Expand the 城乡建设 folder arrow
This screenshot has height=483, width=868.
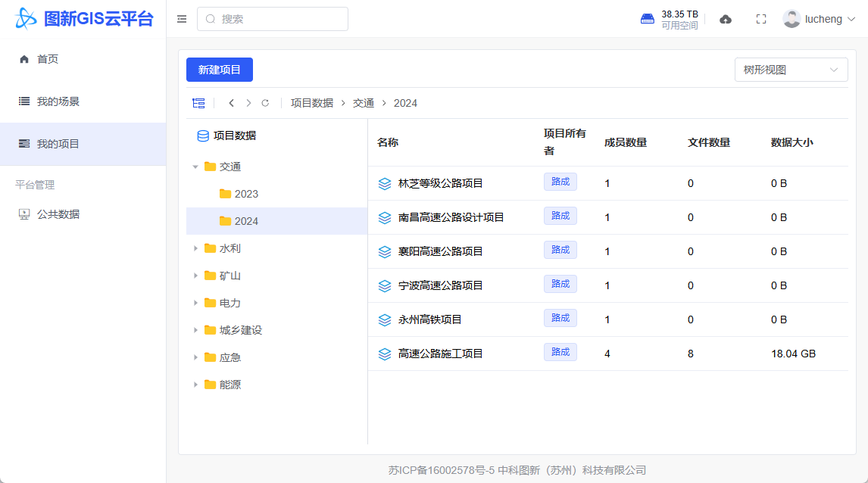click(x=195, y=330)
